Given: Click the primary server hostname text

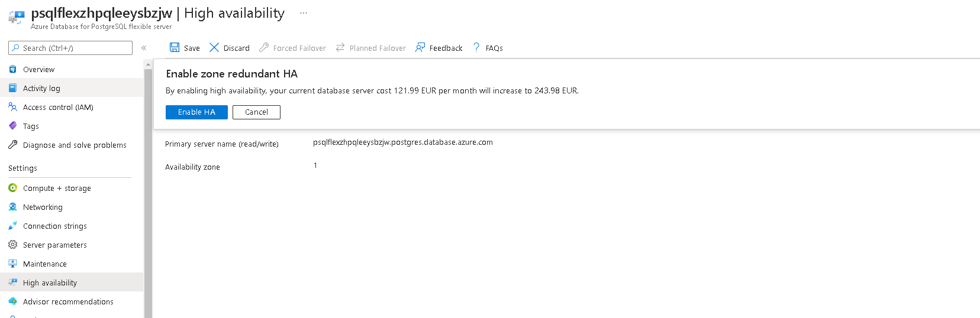Looking at the screenshot, I should [x=403, y=142].
